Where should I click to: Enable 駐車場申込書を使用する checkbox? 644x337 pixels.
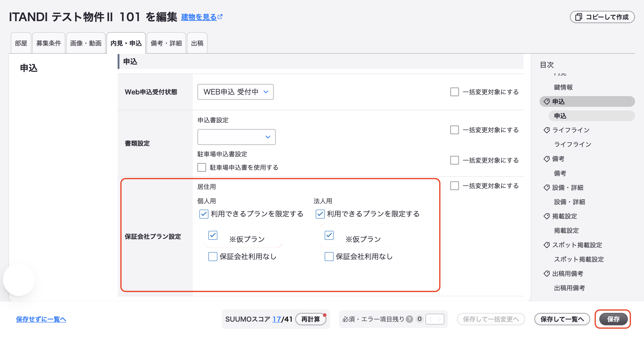click(x=201, y=167)
